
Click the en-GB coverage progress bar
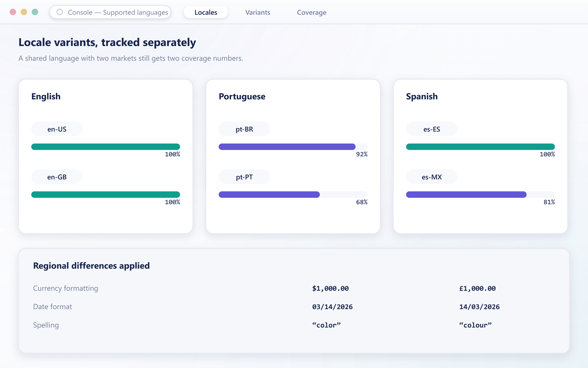point(106,195)
